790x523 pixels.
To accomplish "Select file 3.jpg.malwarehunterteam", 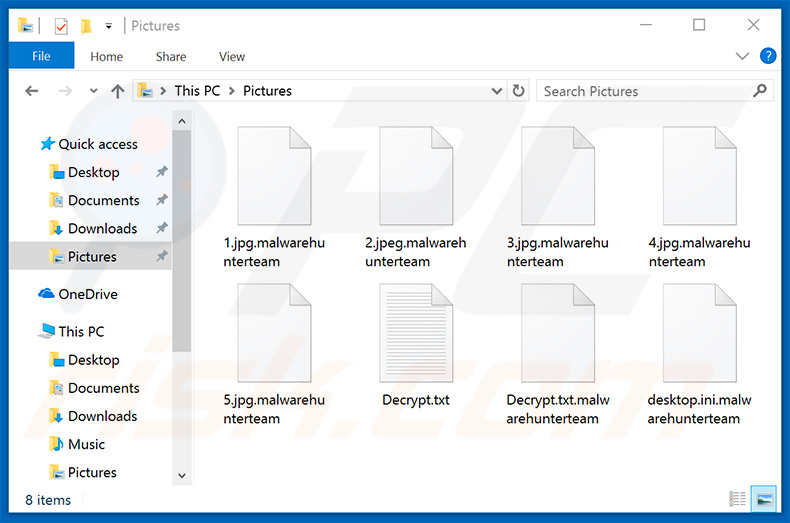I will pos(558,198).
